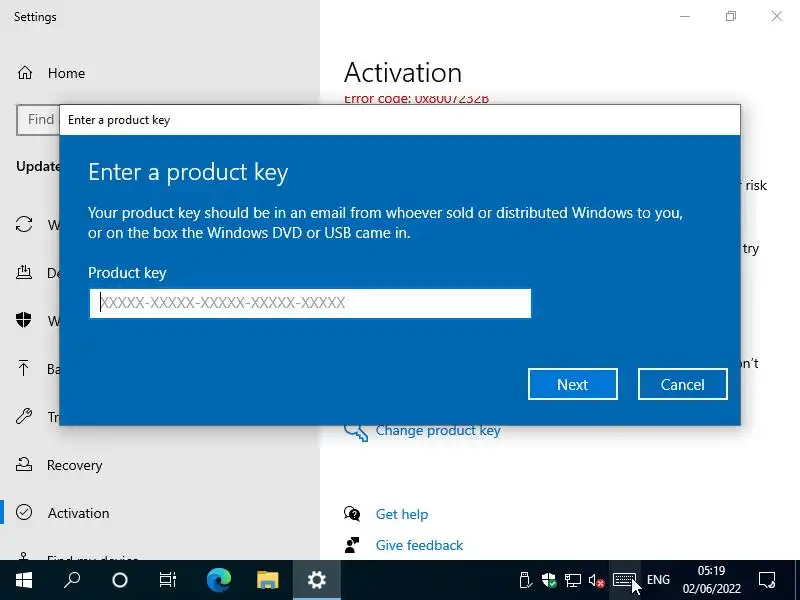Open File Explorer from taskbar
The image size is (800, 600).
coord(267,580)
